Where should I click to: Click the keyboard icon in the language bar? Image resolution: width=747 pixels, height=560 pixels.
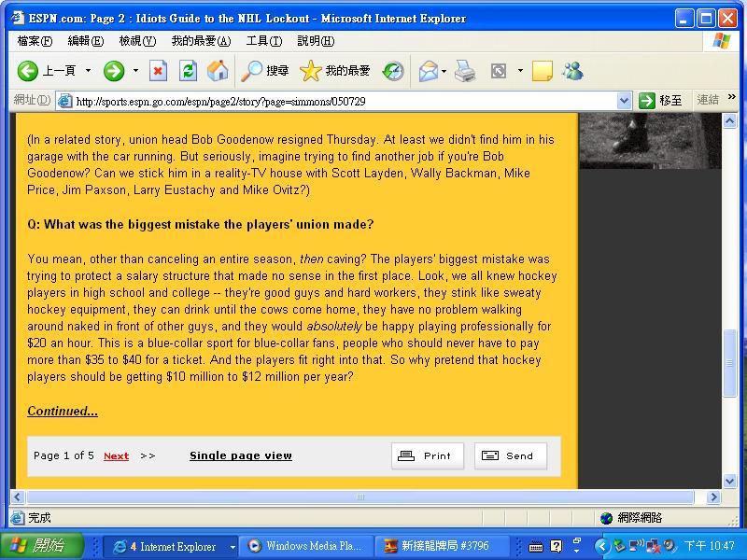click(x=536, y=547)
